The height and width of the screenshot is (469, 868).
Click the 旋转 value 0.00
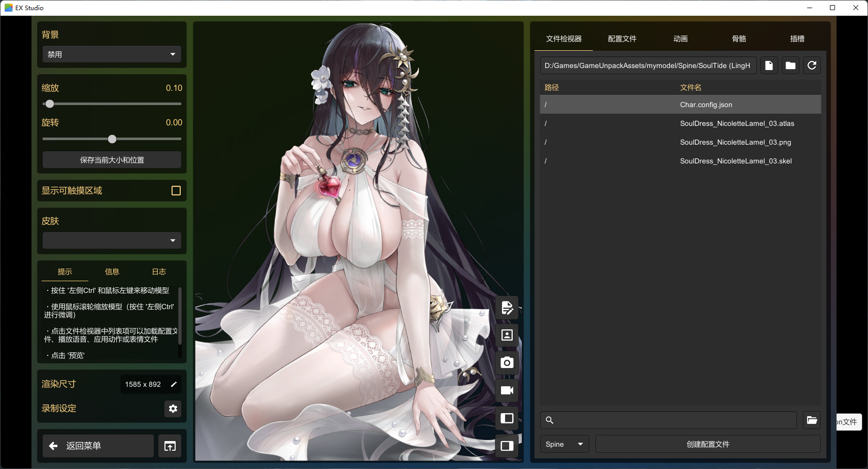174,122
